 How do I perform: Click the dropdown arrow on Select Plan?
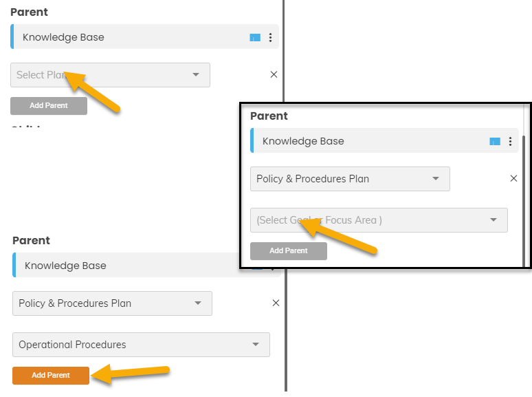coord(196,74)
